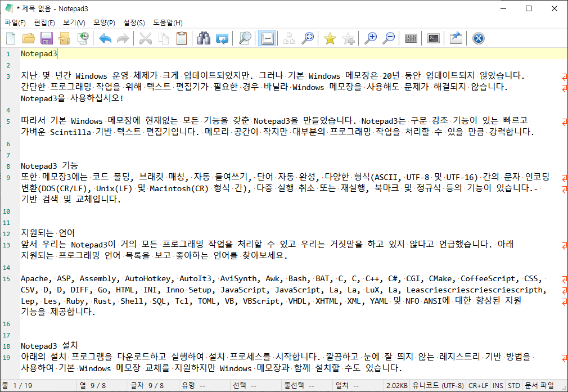This screenshot has height=392, width=568.
Task: Click the file history clock icon
Action: pyautogui.click(x=83, y=38)
